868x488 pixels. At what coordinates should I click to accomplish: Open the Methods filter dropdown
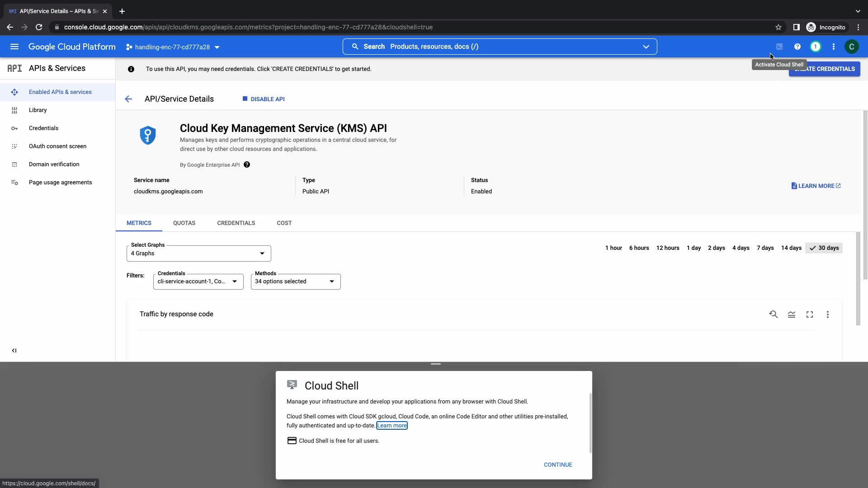295,282
